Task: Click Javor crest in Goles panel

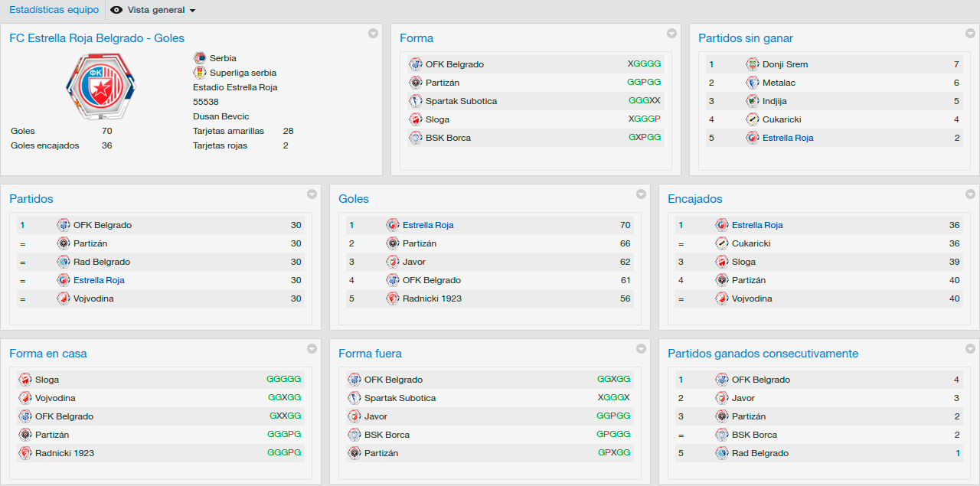Action: (393, 262)
